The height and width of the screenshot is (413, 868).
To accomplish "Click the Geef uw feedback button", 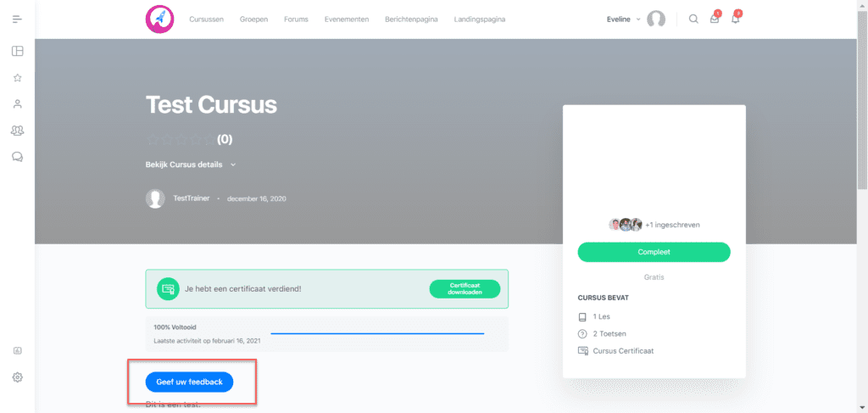I will (x=189, y=382).
